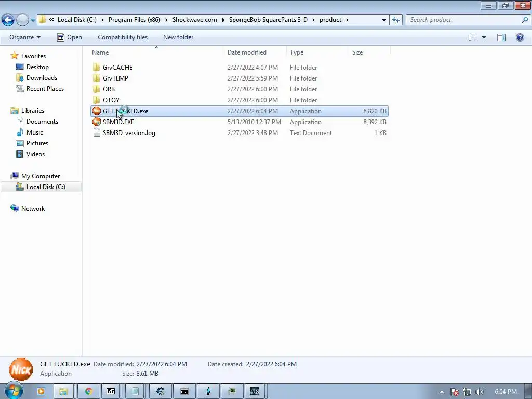Click the 6:04 PM taskbar clock

(x=506, y=392)
